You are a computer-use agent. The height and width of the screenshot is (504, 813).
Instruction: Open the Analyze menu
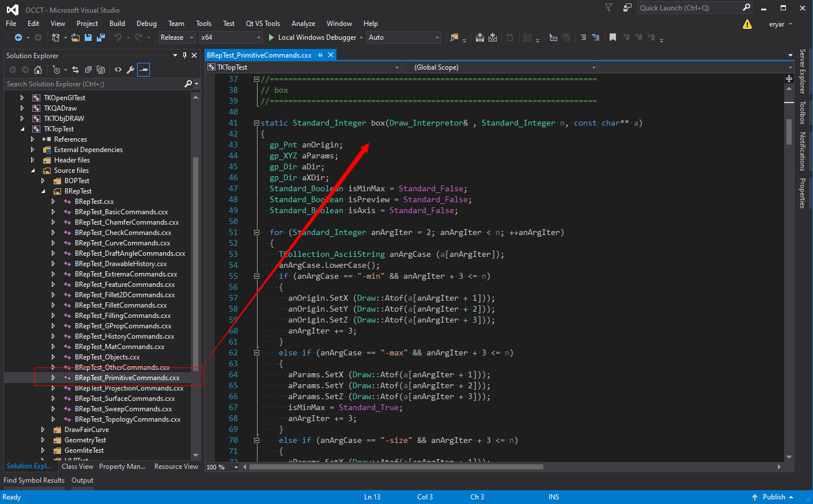coord(303,24)
